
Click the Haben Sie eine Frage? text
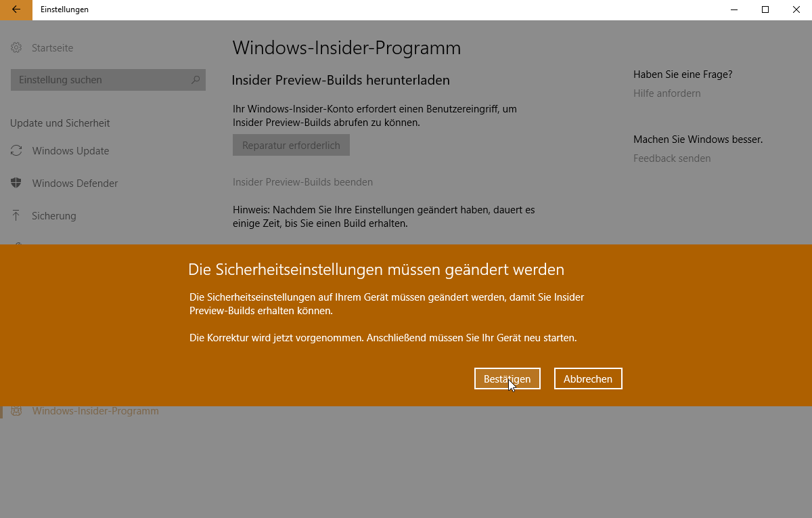click(683, 74)
